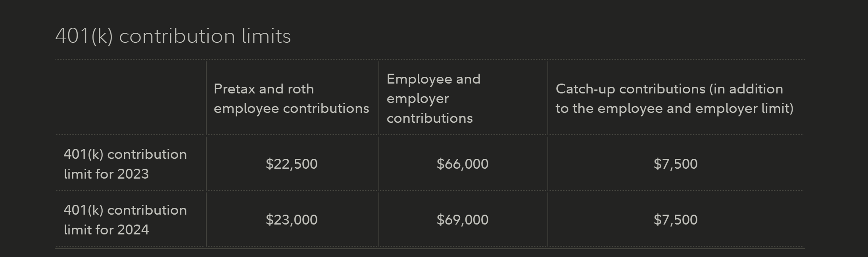868x257 pixels.
Task: Click the word "limits" in the page heading
Action: pos(266,36)
